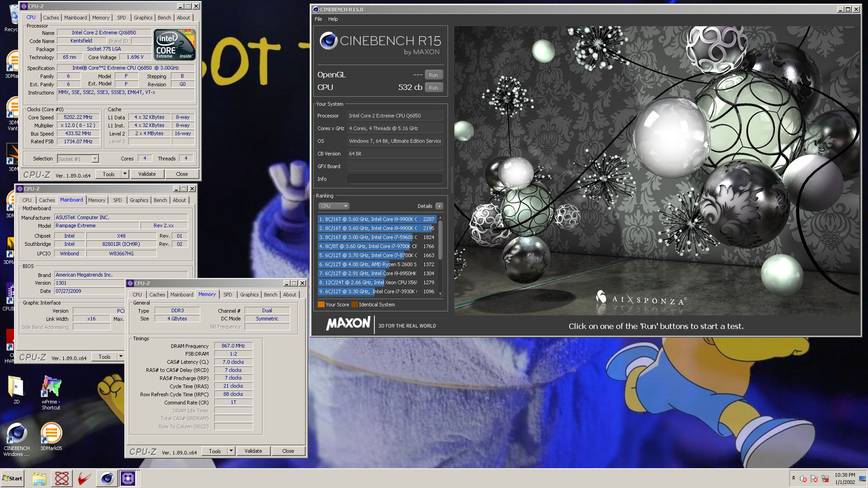
Task: Open About tab in top CPU-Z
Action: point(183,18)
